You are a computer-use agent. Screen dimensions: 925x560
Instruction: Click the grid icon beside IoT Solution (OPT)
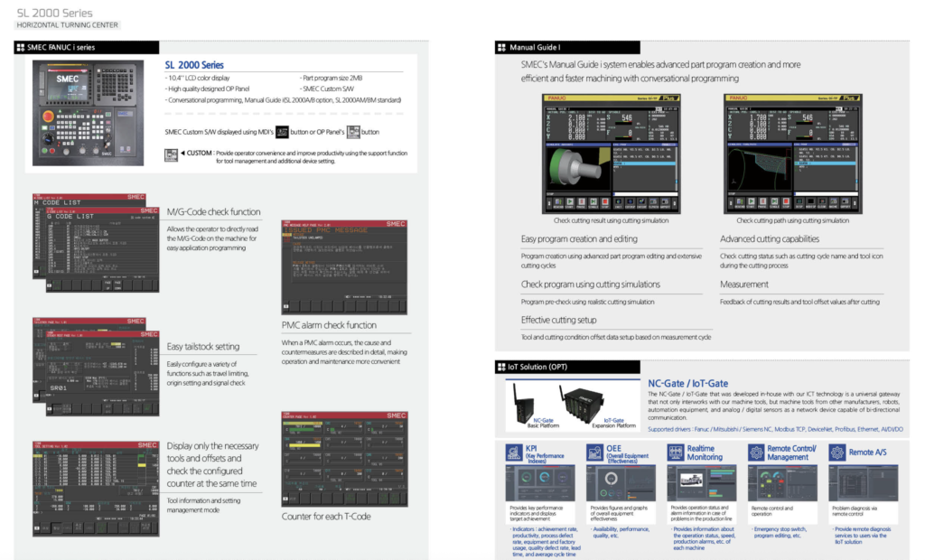point(502,367)
